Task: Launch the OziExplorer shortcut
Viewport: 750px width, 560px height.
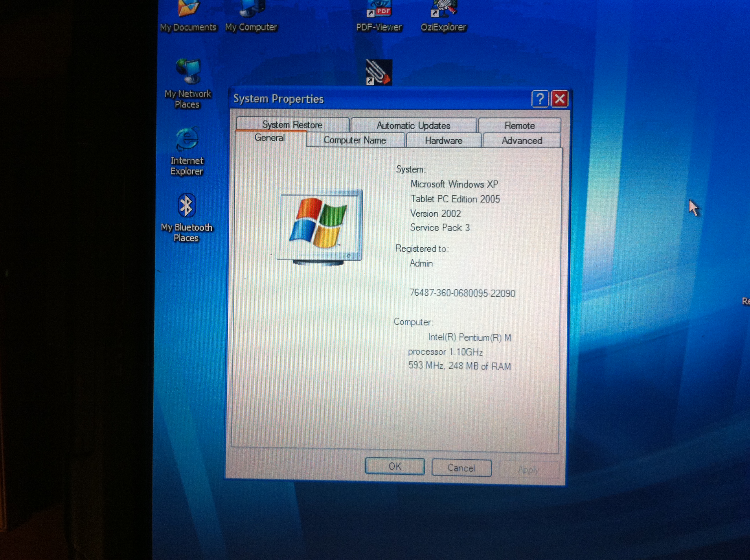Action: click(444, 10)
